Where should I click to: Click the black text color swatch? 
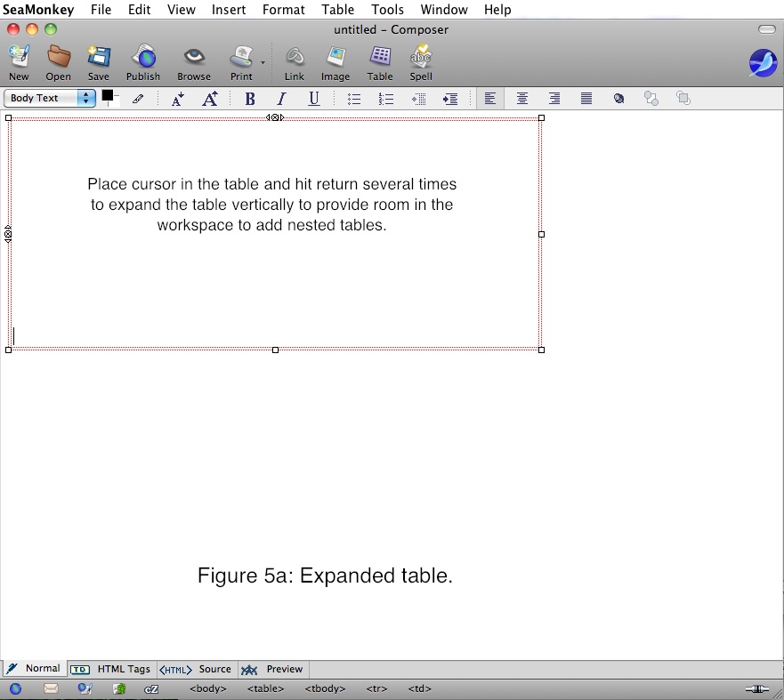[108, 95]
